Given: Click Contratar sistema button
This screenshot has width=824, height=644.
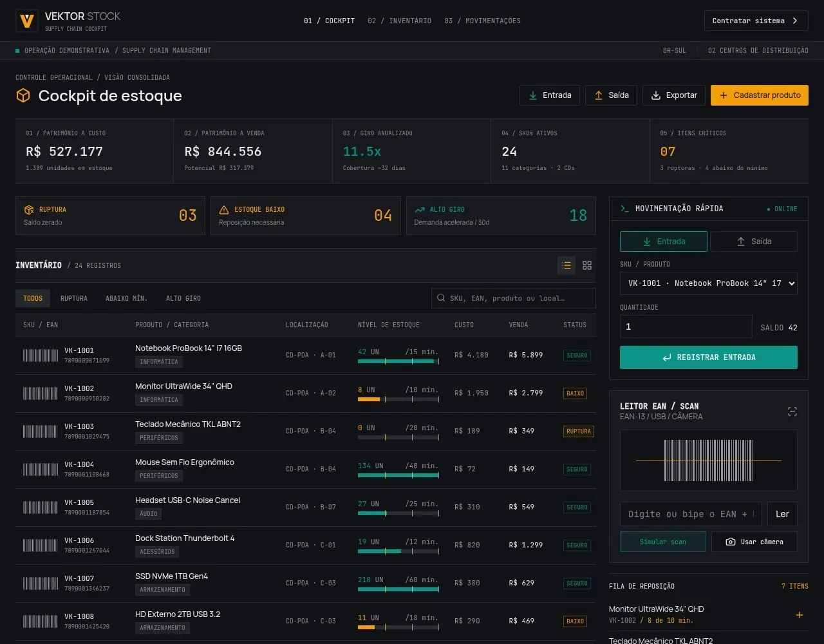Looking at the screenshot, I should pyautogui.click(x=756, y=21).
